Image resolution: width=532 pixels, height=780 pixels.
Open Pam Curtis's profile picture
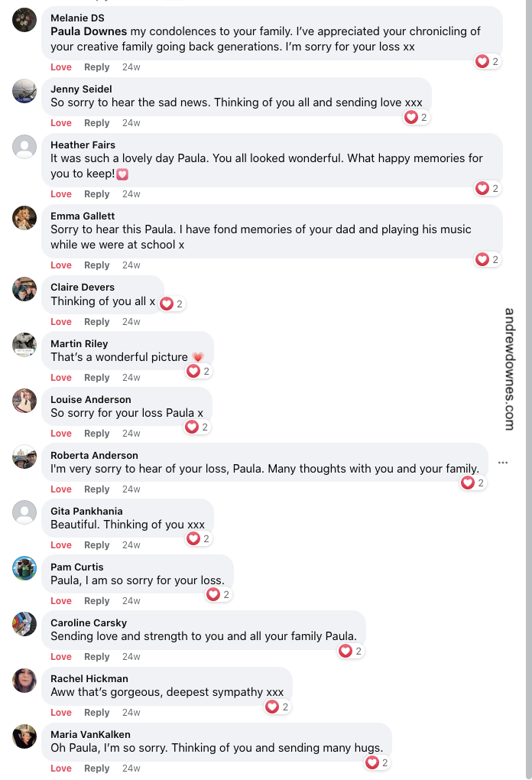pos(24,570)
